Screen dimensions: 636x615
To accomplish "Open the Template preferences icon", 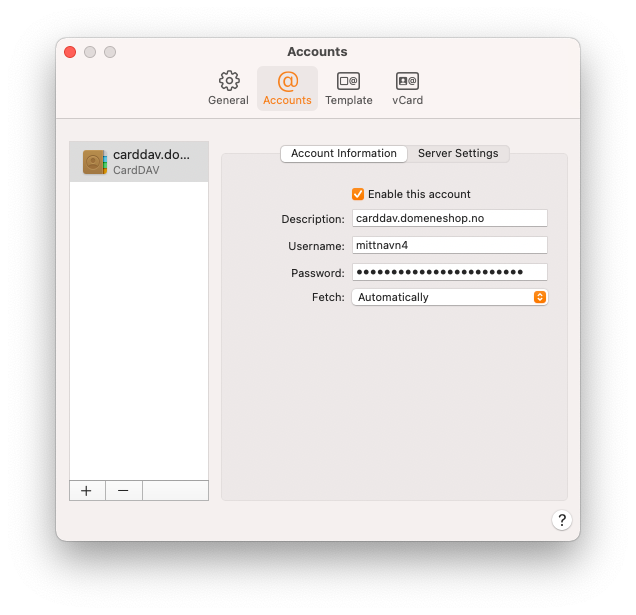I will (348, 81).
